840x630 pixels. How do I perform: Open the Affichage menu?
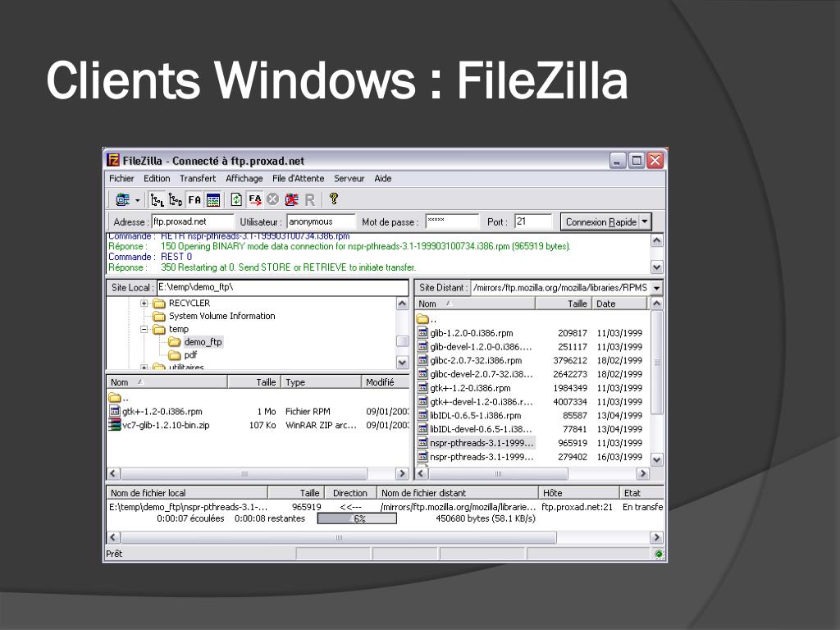pyautogui.click(x=244, y=178)
